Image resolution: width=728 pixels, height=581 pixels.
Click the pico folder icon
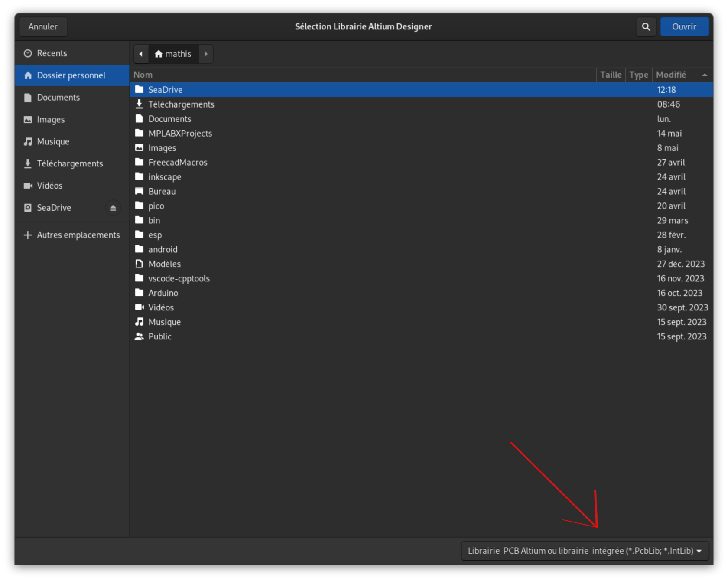(x=139, y=206)
